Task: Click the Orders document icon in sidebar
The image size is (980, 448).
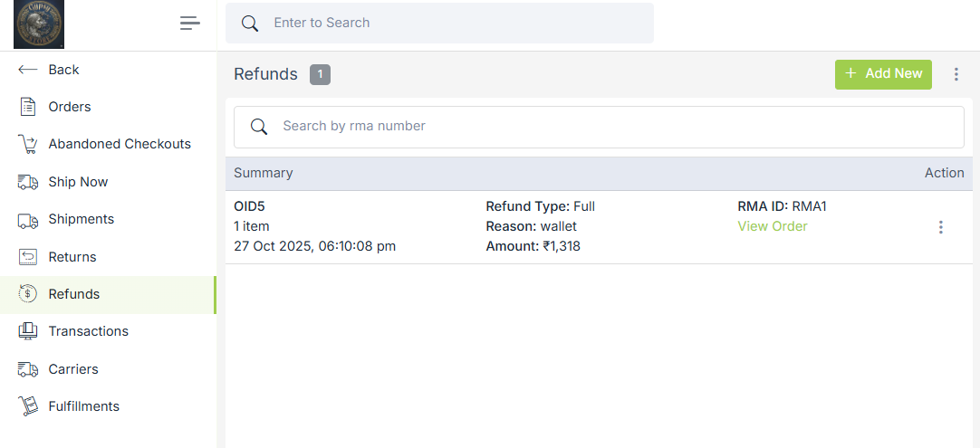Action: [28, 107]
